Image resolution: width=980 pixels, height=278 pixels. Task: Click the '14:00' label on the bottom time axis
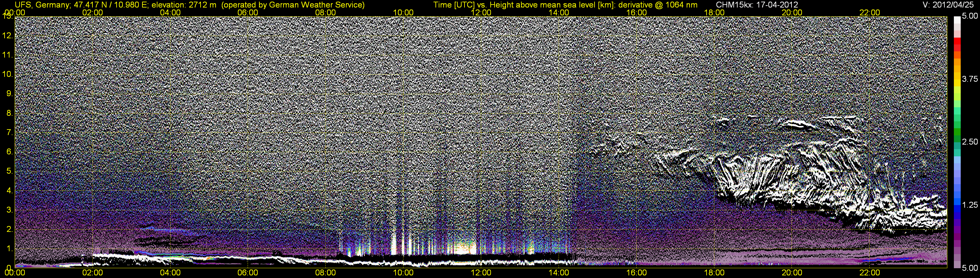pos(559,273)
